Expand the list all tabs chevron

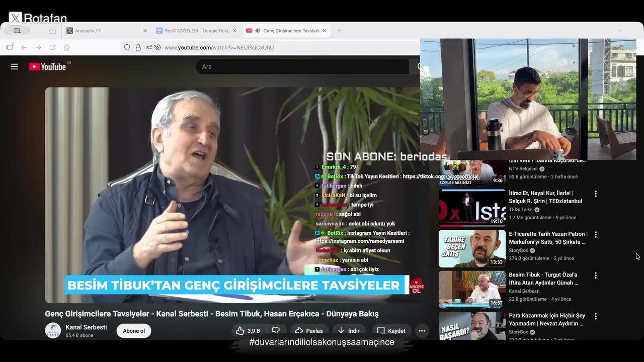point(620,31)
